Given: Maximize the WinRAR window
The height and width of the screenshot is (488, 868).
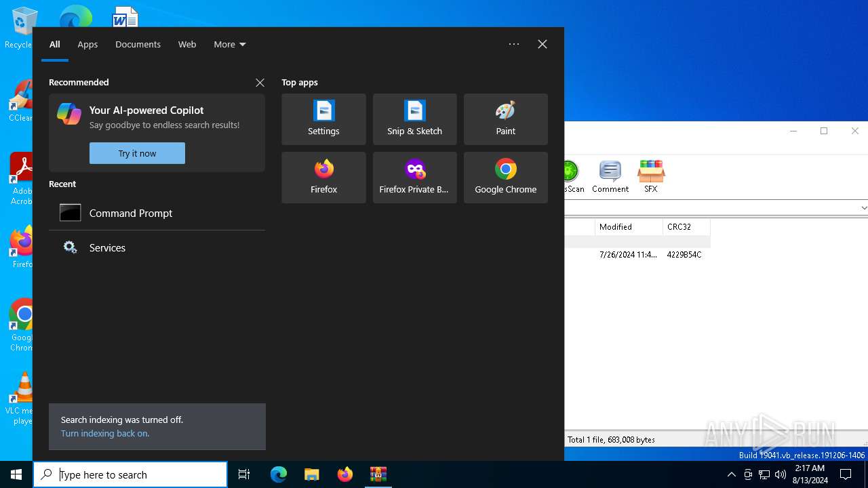Looking at the screenshot, I should point(824,131).
